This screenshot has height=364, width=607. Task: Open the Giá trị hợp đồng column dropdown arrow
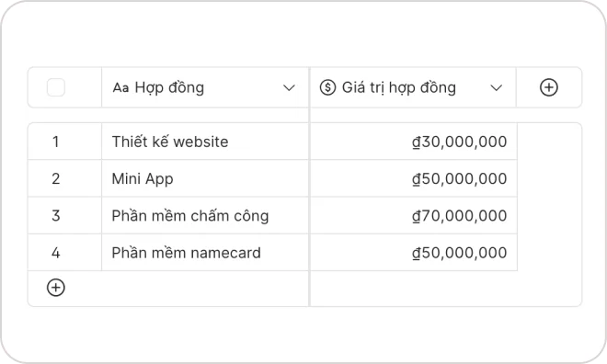click(x=496, y=88)
